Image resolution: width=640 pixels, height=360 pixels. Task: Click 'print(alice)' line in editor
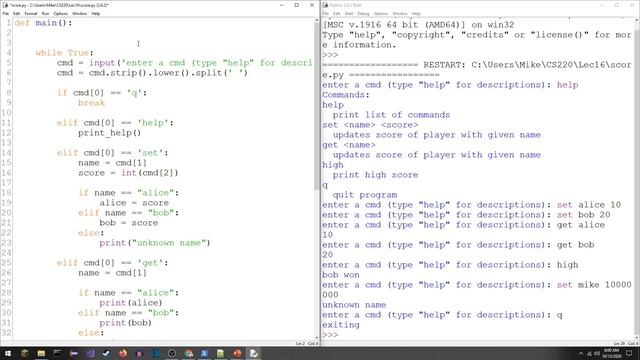coord(131,303)
